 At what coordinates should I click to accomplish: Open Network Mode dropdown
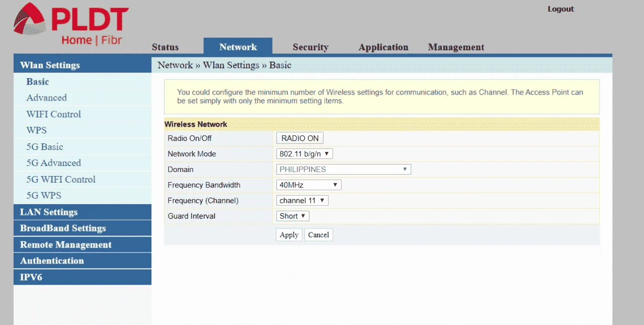click(x=304, y=153)
